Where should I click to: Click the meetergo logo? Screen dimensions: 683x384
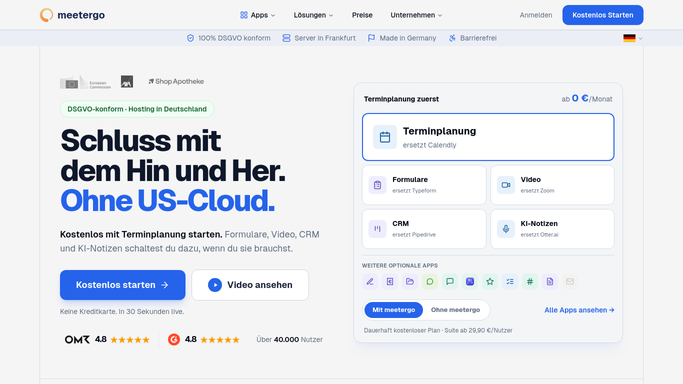click(72, 15)
